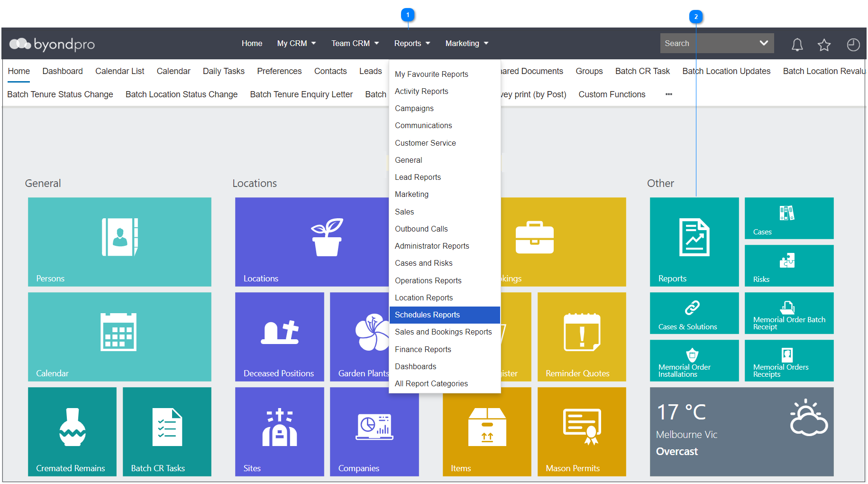This screenshot has height=484, width=868.
Task: Open the Reports tile under Other
Action: click(694, 242)
